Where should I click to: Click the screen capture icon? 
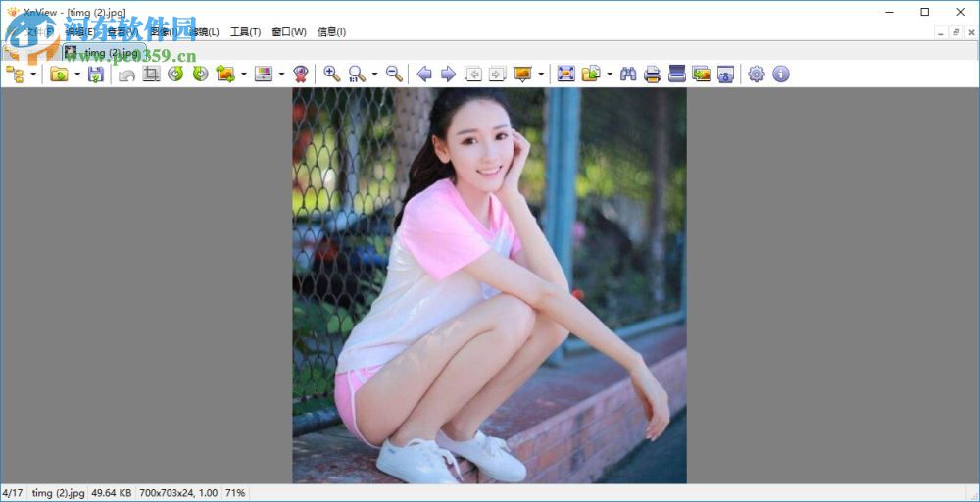pyautogui.click(x=725, y=75)
